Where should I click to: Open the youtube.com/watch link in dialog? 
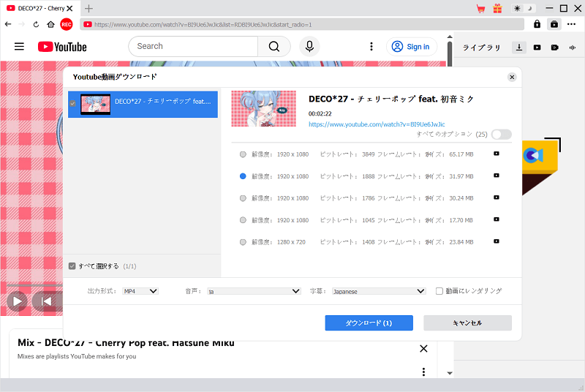tap(377, 124)
